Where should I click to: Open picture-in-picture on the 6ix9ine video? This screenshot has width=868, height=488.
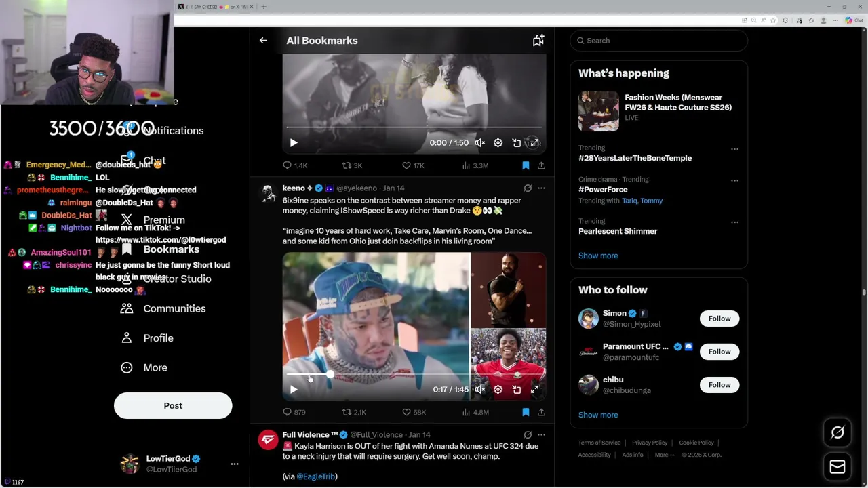pyautogui.click(x=517, y=390)
